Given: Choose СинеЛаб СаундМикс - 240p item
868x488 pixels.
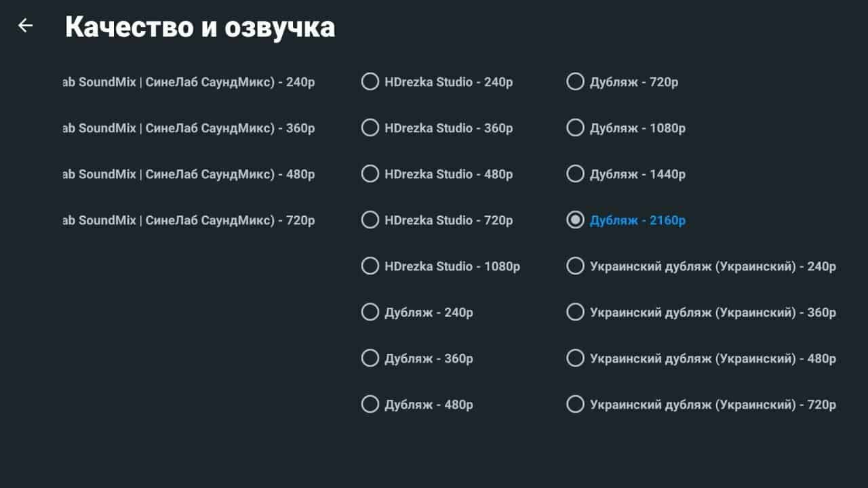Looking at the screenshot, I should point(189,82).
